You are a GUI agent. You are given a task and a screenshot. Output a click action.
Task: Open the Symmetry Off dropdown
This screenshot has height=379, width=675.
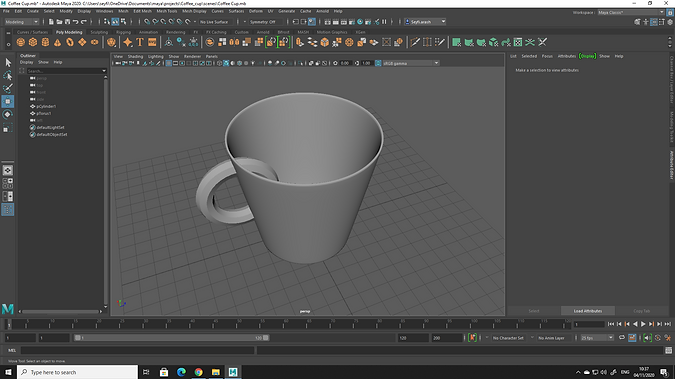(x=263, y=22)
